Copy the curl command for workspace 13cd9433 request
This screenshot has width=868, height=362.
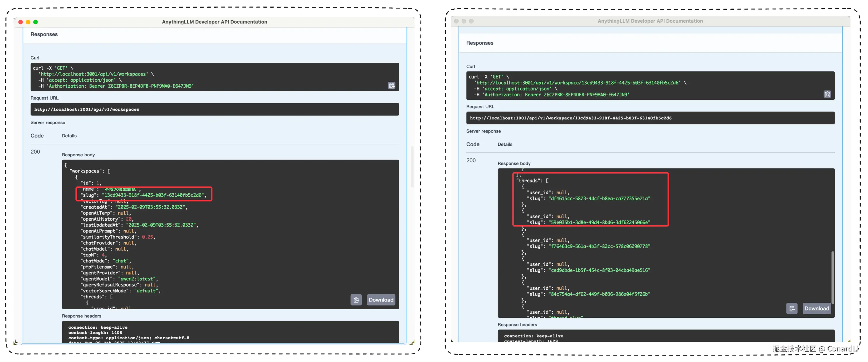(x=827, y=94)
